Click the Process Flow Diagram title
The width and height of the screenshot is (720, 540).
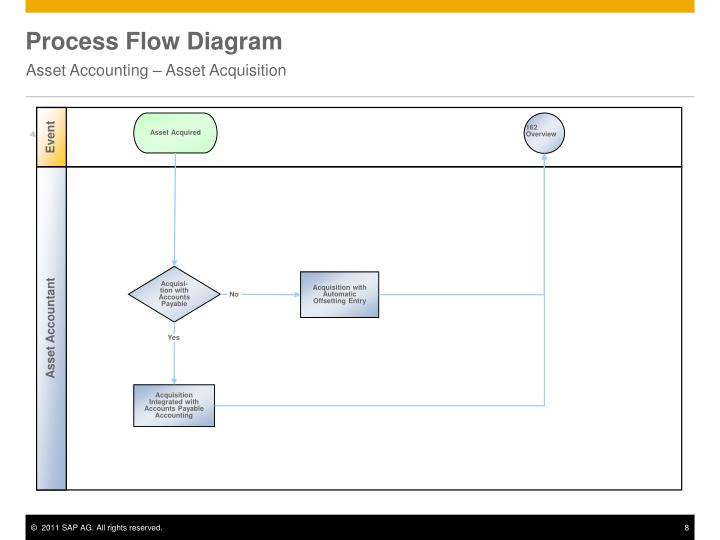(x=154, y=41)
